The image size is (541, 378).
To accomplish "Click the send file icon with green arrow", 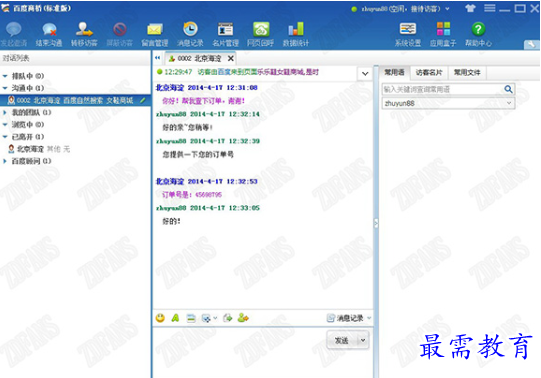I will pyautogui.click(x=228, y=318).
